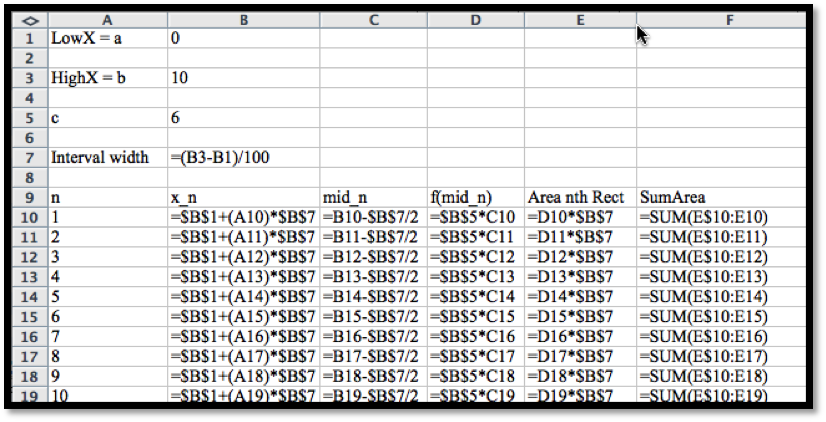
Task: Select cell with formula =$B$5*C16
Action: (x=476, y=337)
